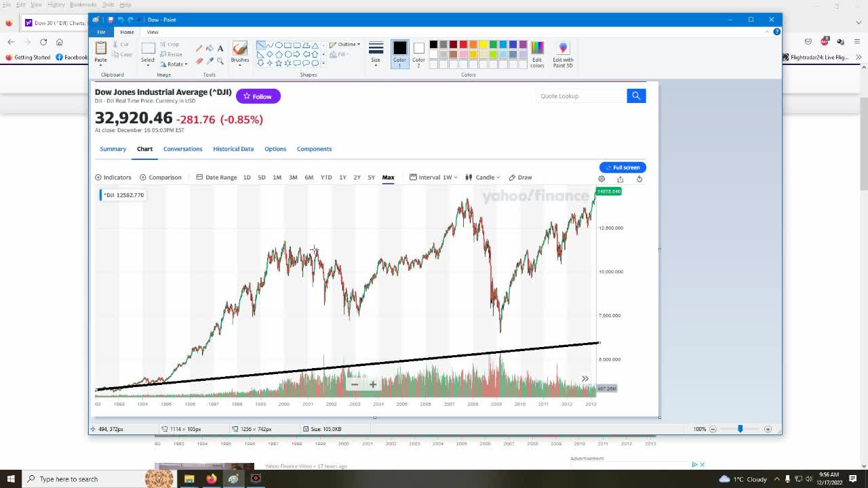Collapse the Paint ribbon with chevron
This screenshot has width=868, height=488.
766,32
